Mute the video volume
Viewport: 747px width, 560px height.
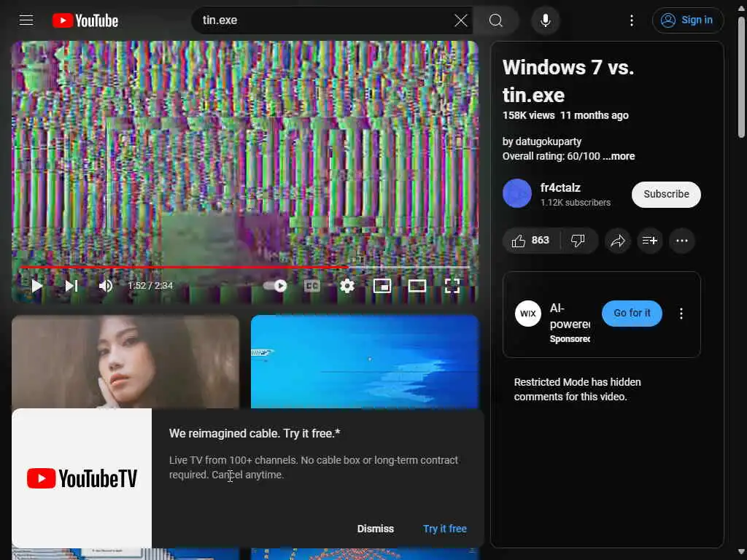106,286
